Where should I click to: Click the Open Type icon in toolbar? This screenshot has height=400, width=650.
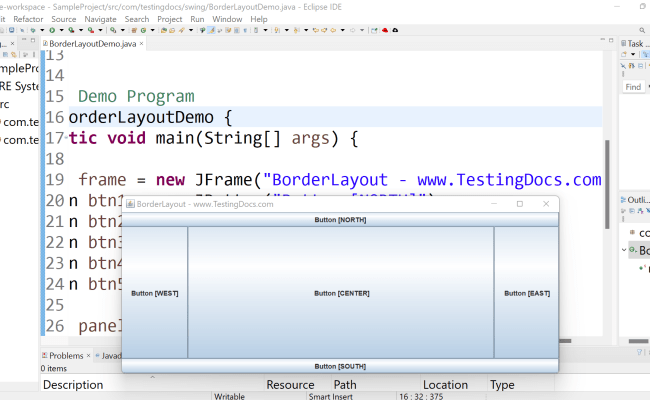[x=164, y=30]
